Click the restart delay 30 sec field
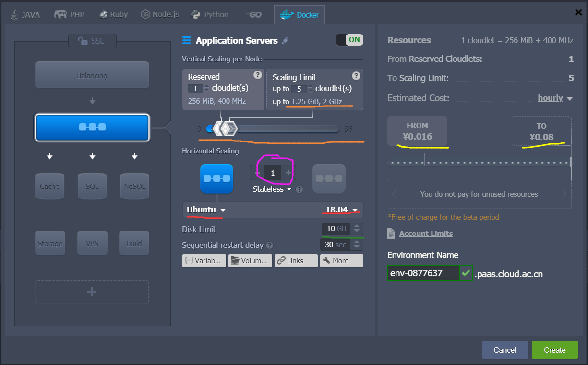This screenshot has width=588, height=365. tap(335, 245)
